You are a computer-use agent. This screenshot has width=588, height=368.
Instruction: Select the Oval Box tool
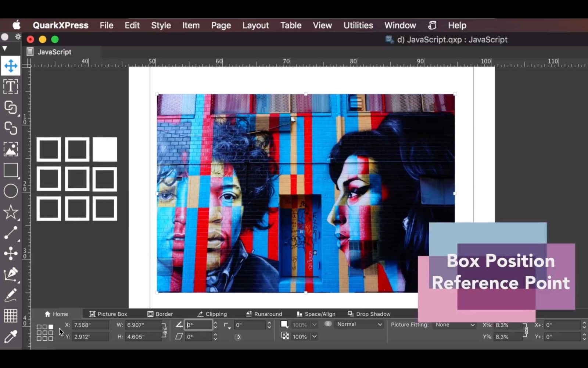(11, 191)
